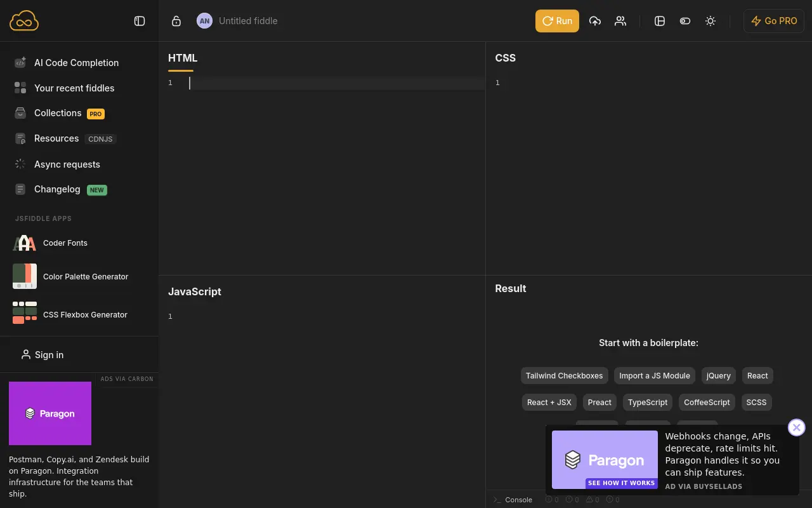This screenshot has height=508, width=812.
Task: Click the Changelog document icon
Action: point(20,189)
